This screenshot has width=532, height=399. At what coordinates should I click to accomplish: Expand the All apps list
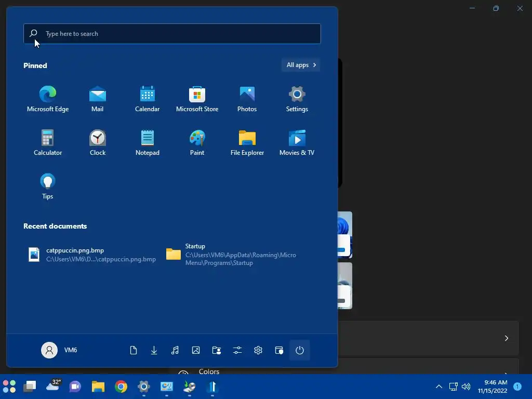pos(301,65)
